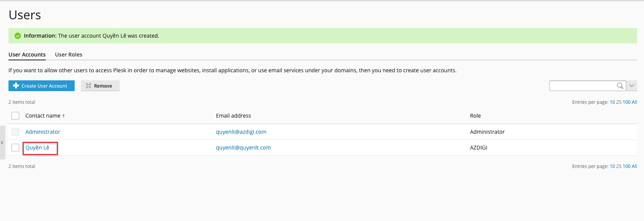Toggle the select-all checkbox in header
Viewport: 644px width, 221px height.
tap(15, 116)
